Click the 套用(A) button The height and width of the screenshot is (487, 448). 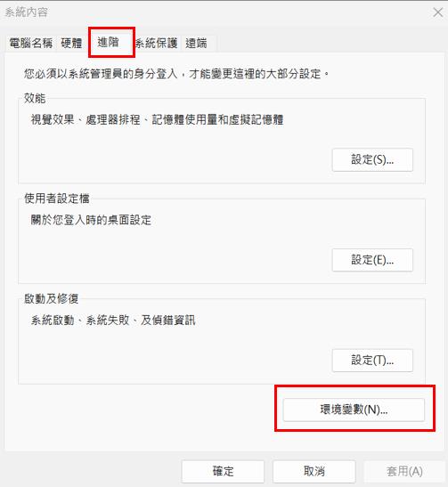(404, 472)
